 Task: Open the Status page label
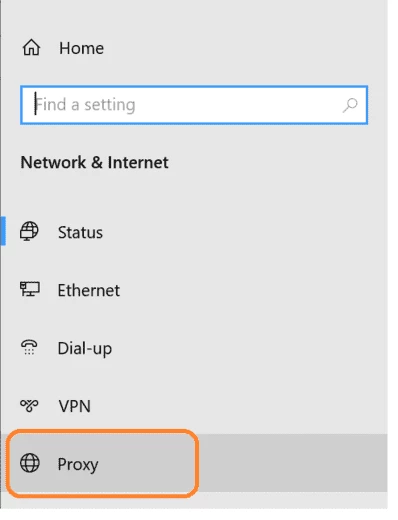80,232
